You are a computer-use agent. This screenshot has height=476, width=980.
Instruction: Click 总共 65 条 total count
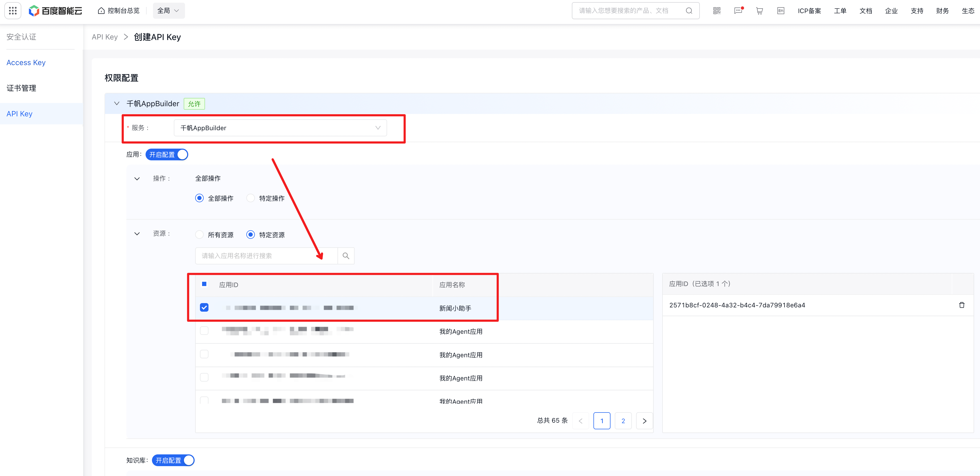tap(552, 421)
